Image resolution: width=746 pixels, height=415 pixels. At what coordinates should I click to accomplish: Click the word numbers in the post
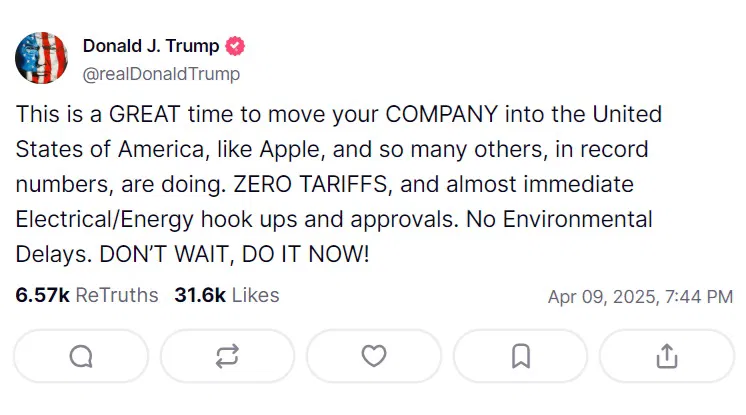tap(55, 184)
